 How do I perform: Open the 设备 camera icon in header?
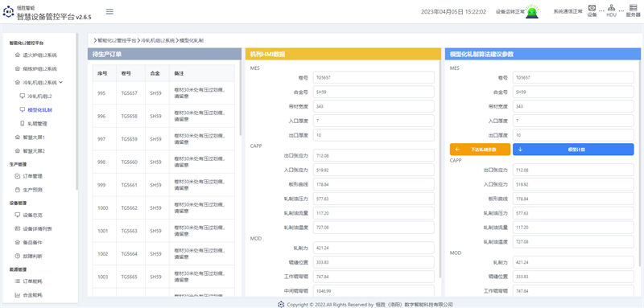(x=592, y=10)
